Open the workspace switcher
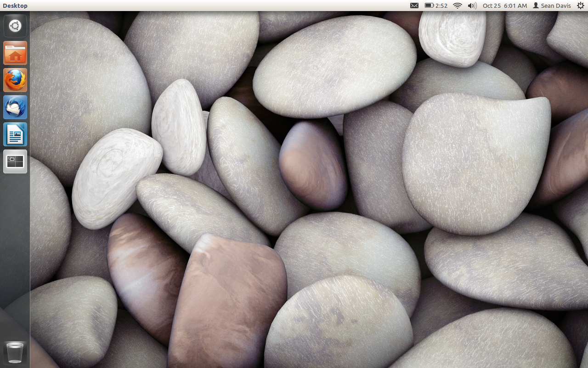The width and height of the screenshot is (588, 368). pos(15,161)
